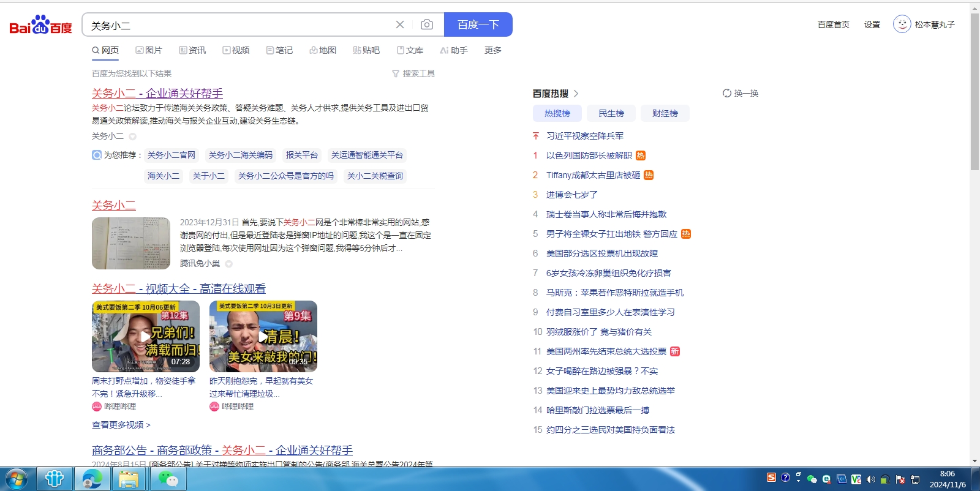This screenshot has height=491, width=980.
Task: Click the network connection tray icon
Action: coord(915,479)
